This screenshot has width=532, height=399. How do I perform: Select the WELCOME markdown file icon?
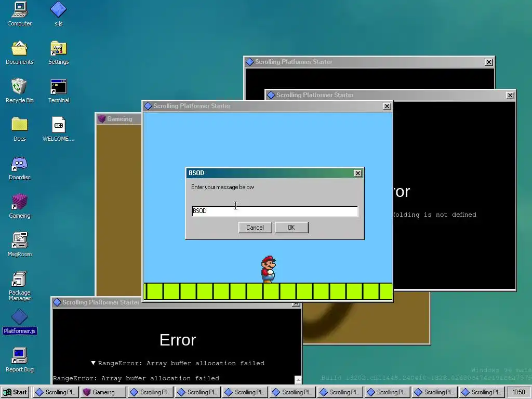(x=58, y=129)
